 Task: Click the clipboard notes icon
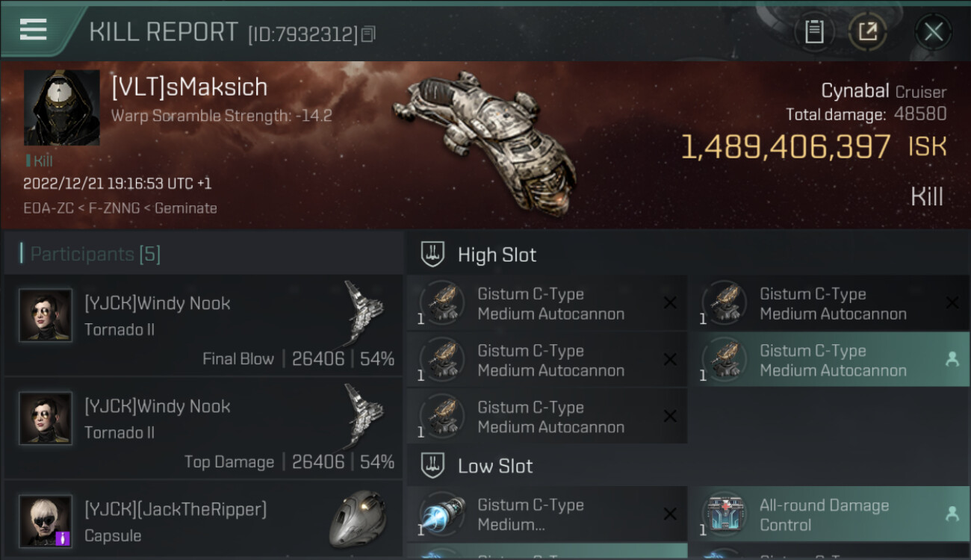[x=814, y=32]
